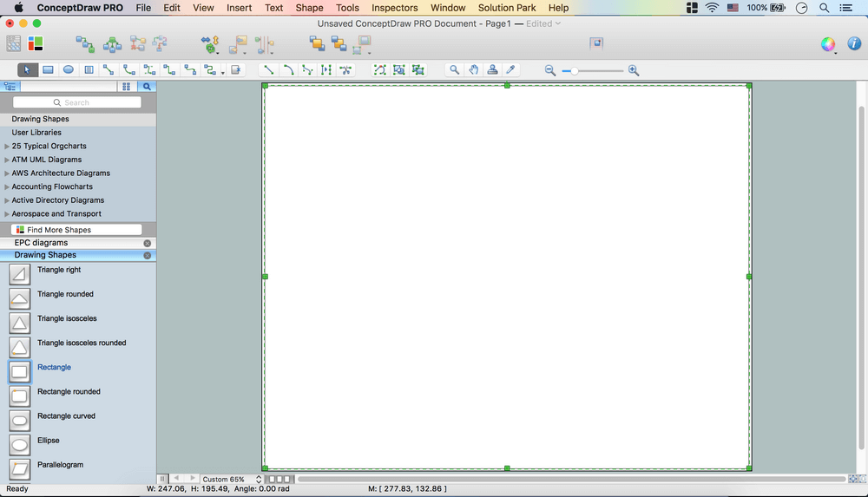
Task: Expand Accounting Flowcharts
Action: (x=7, y=186)
